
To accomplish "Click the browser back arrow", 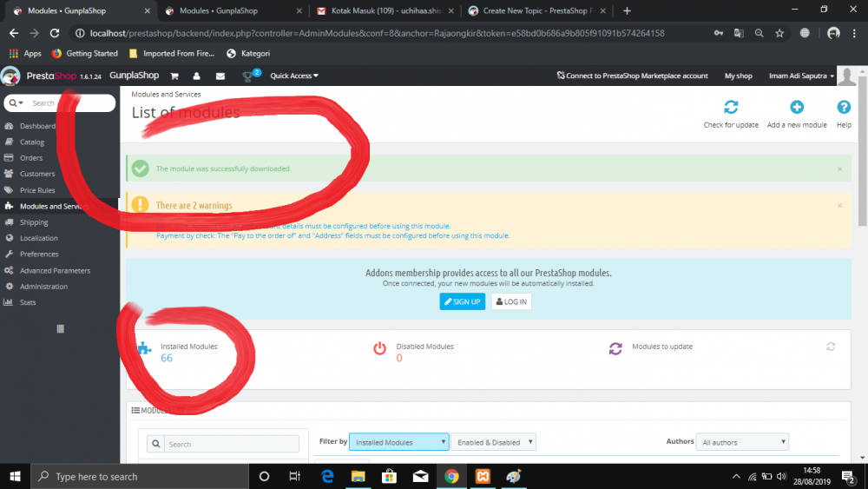I will point(14,33).
